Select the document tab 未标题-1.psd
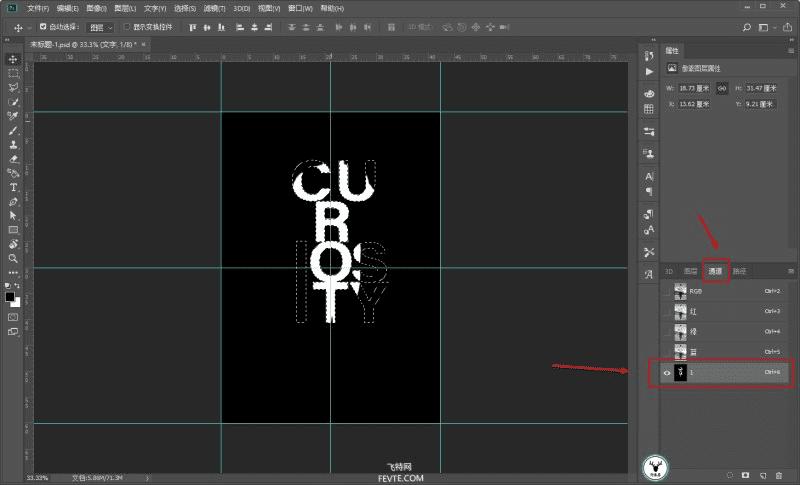Screen dimensions: 800x485 [x=84, y=45]
